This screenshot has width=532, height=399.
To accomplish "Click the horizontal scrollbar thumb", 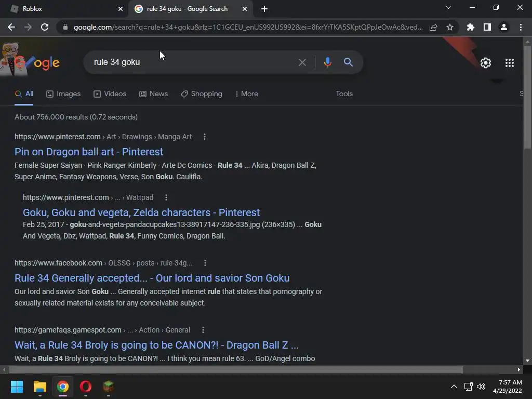I will click(x=235, y=369).
